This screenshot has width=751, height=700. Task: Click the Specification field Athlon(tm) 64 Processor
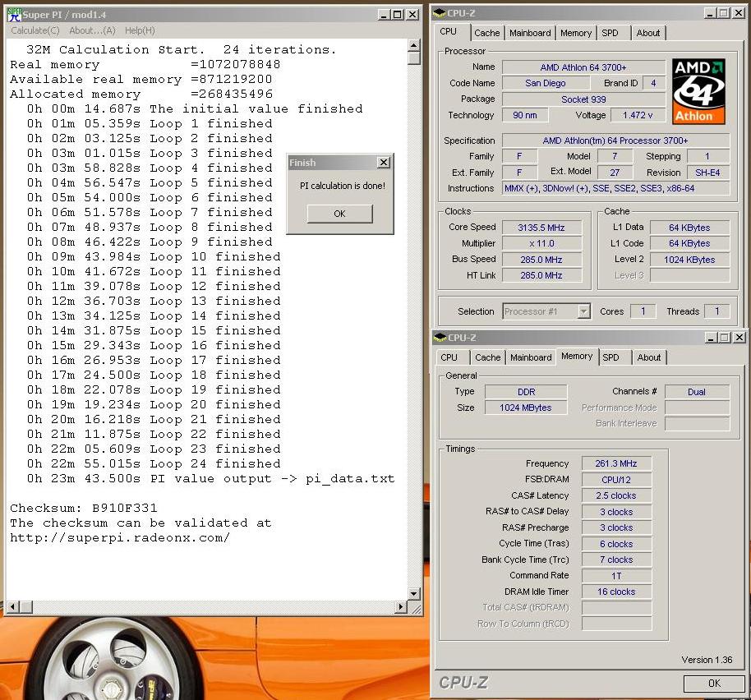point(616,140)
